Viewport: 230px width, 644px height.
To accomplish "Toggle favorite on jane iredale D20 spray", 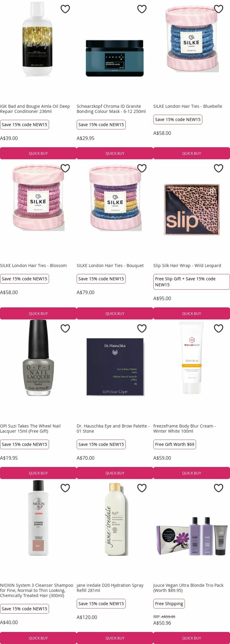I will [x=142, y=488].
